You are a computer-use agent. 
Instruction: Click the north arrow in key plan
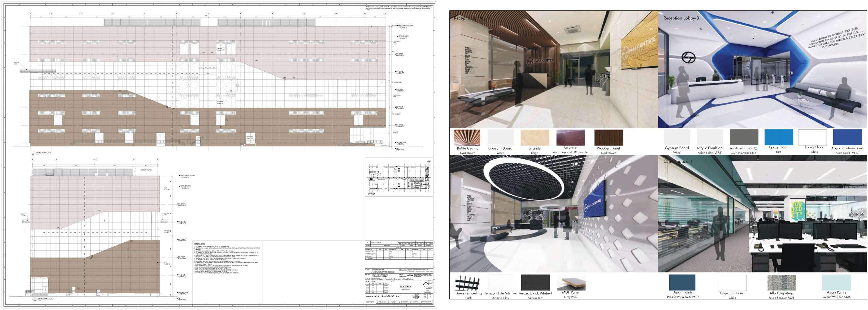(429, 161)
